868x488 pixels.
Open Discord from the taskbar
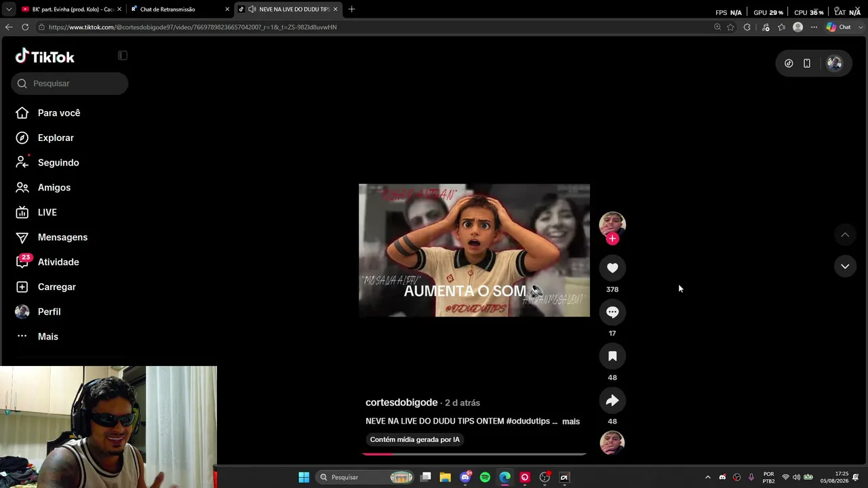[x=465, y=477]
